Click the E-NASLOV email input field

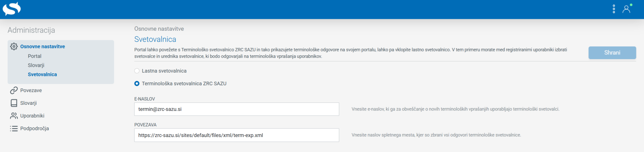click(237, 109)
